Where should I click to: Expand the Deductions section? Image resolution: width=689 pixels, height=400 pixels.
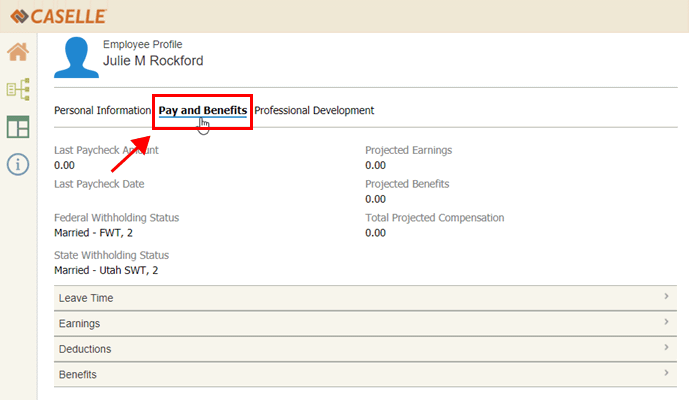85,349
